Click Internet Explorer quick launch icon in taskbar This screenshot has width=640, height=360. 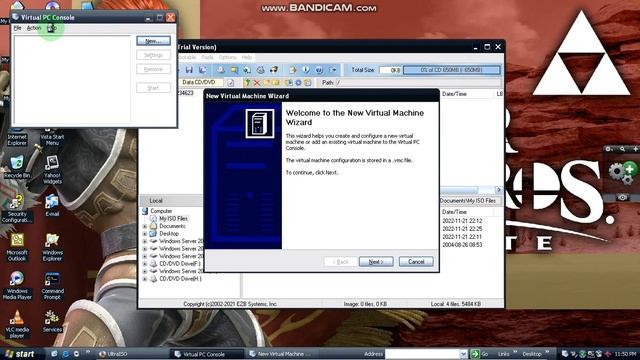(x=65, y=354)
